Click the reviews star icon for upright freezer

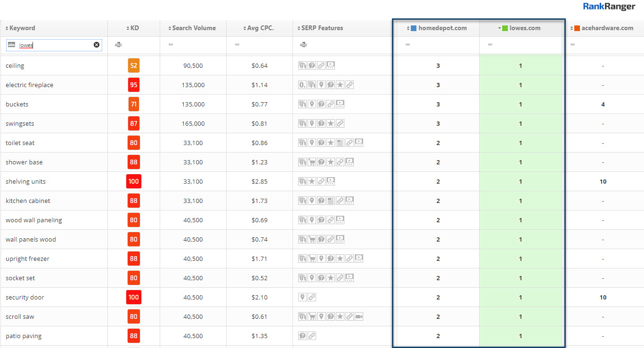pos(340,259)
